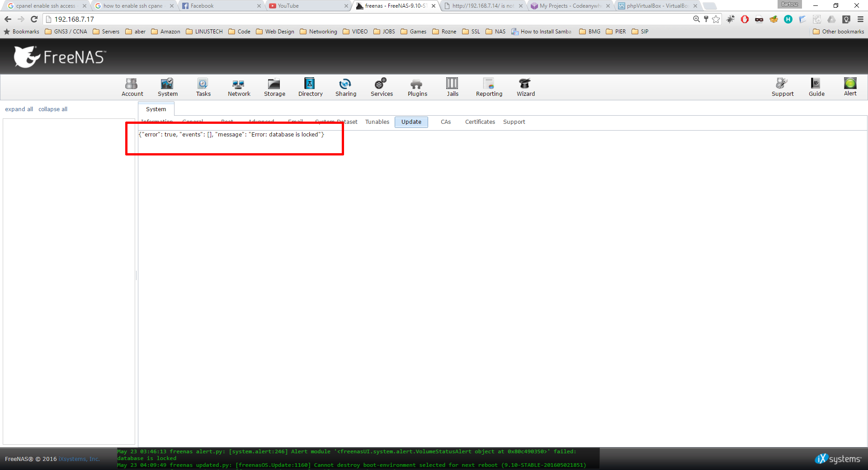This screenshot has width=868, height=470.
Task: Open the NAS bookmark folder
Action: click(495, 32)
